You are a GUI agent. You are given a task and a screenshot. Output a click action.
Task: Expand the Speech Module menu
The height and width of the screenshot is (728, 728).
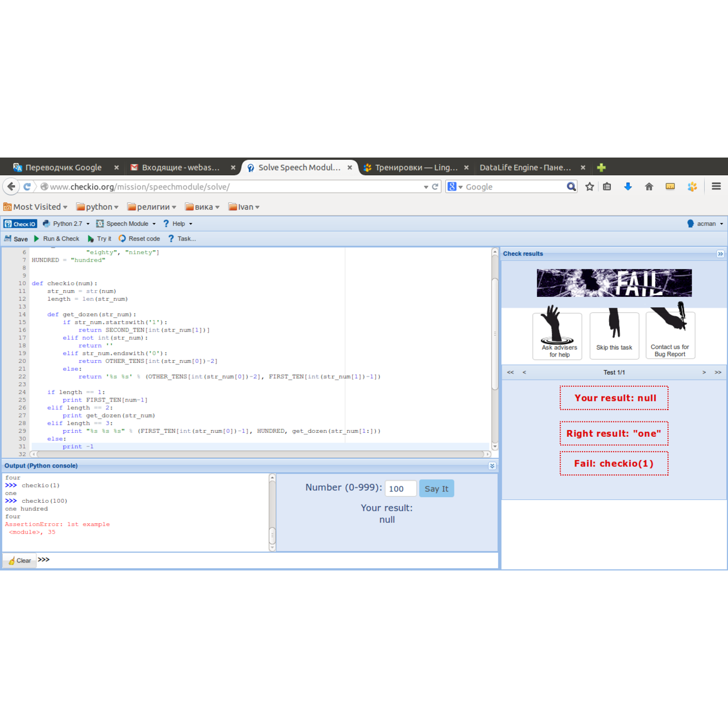coord(126,224)
